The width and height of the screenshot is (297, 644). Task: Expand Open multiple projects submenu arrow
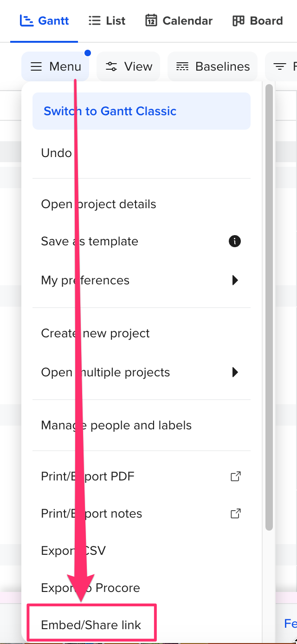click(x=235, y=372)
